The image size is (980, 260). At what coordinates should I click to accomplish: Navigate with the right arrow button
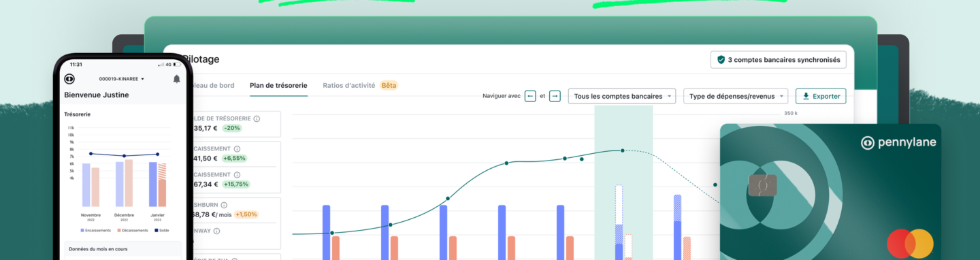(x=555, y=96)
